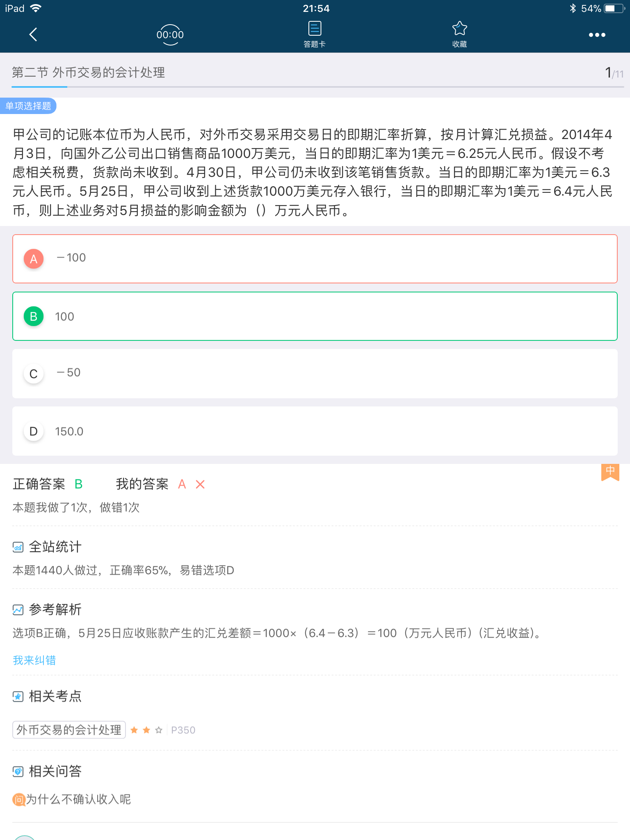Tap the 全站统计 statistics chart icon
630x840 pixels.
pos(17,547)
